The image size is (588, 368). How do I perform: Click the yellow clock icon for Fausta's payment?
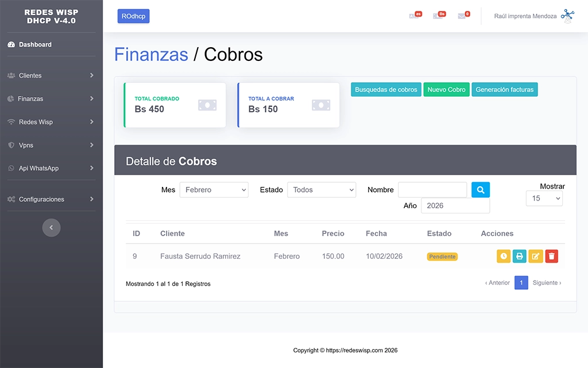[x=504, y=256]
